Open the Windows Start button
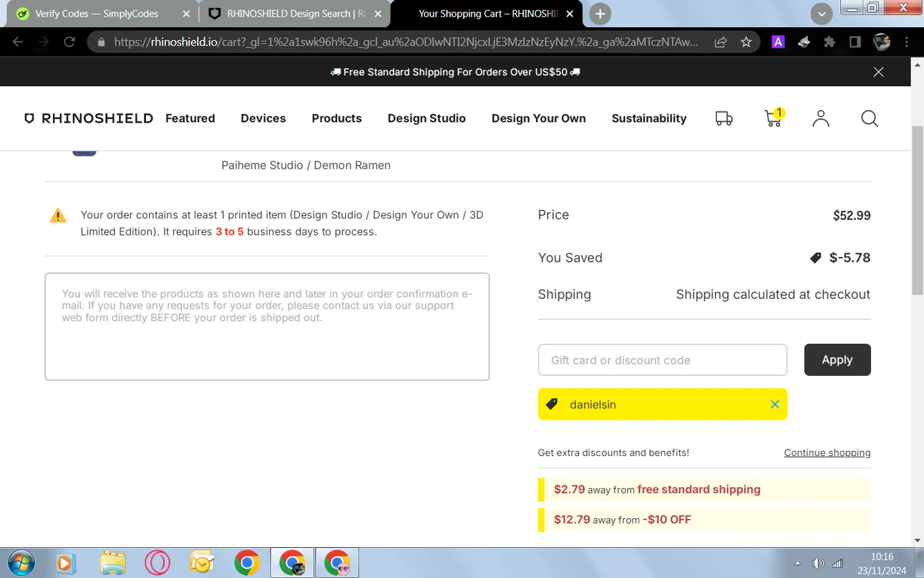 coord(21,563)
